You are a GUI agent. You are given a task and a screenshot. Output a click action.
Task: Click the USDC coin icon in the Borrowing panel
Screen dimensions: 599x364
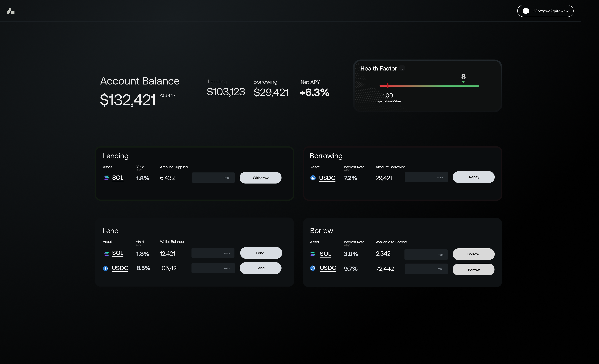(x=313, y=178)
